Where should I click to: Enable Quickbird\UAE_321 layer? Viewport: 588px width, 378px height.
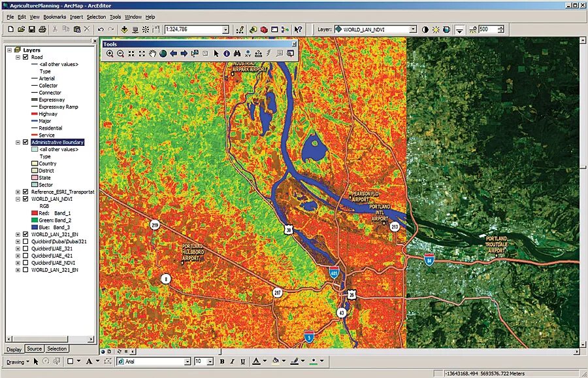(x=25, y=249)
